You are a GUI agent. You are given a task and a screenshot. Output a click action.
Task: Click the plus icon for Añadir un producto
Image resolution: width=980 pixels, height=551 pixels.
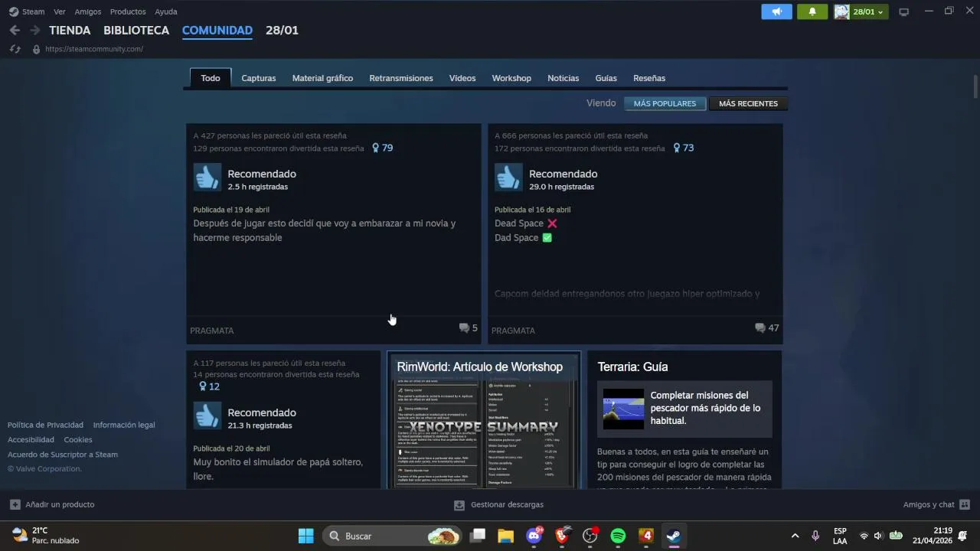pyautogui.click(x=15, y=504)
